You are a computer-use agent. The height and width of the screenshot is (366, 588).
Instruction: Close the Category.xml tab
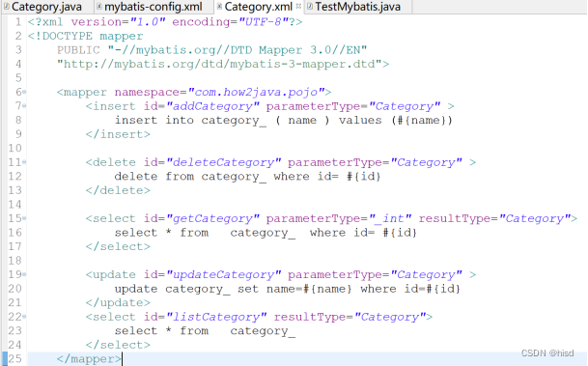click(x=298, y=6)
